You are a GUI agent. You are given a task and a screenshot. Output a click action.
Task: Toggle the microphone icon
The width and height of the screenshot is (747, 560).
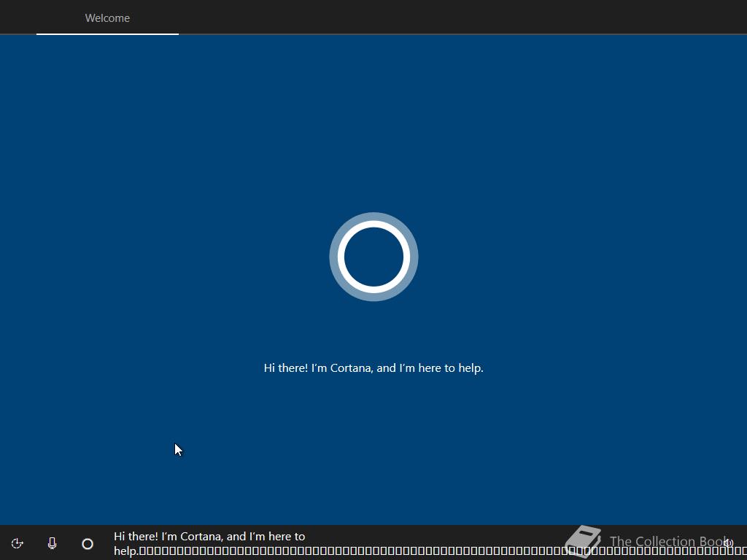pos(53,543)
